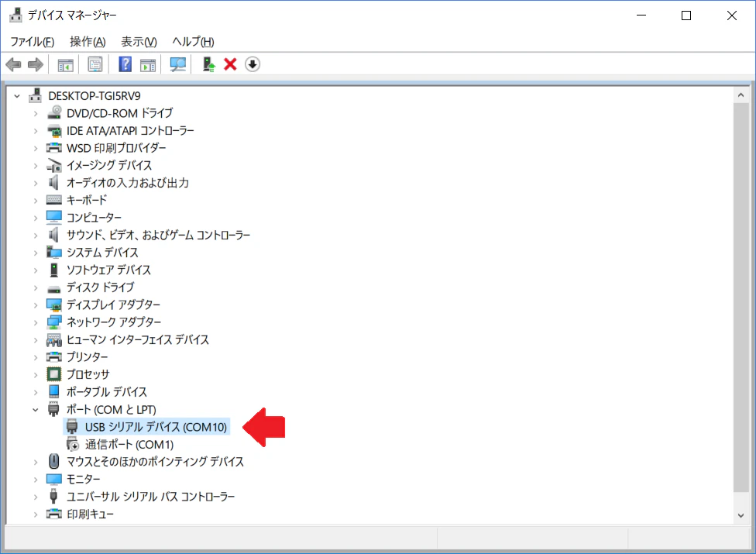Select the モニター category

click(x=84, y=479)
